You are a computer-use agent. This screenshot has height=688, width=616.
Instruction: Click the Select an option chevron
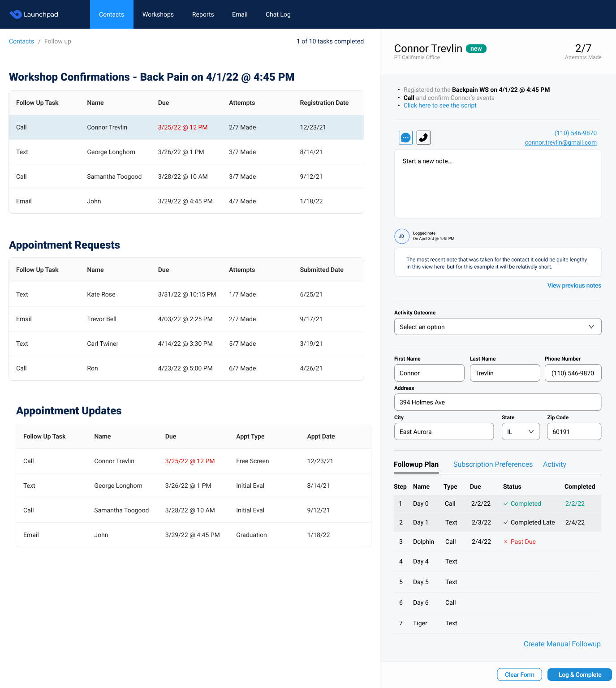[x=591, y=327]
